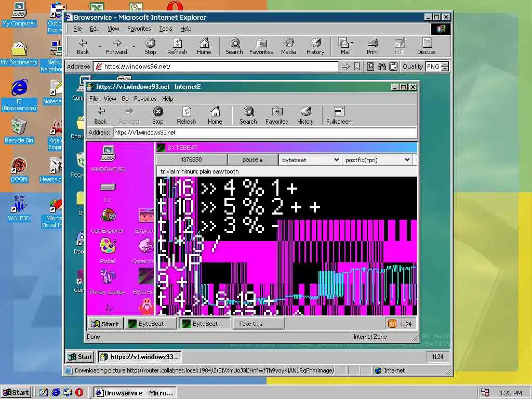Viewport: 532px width, 399px height.
Task: Click Refresh in the InternetE window toolbar
Action: pos(187,116)
